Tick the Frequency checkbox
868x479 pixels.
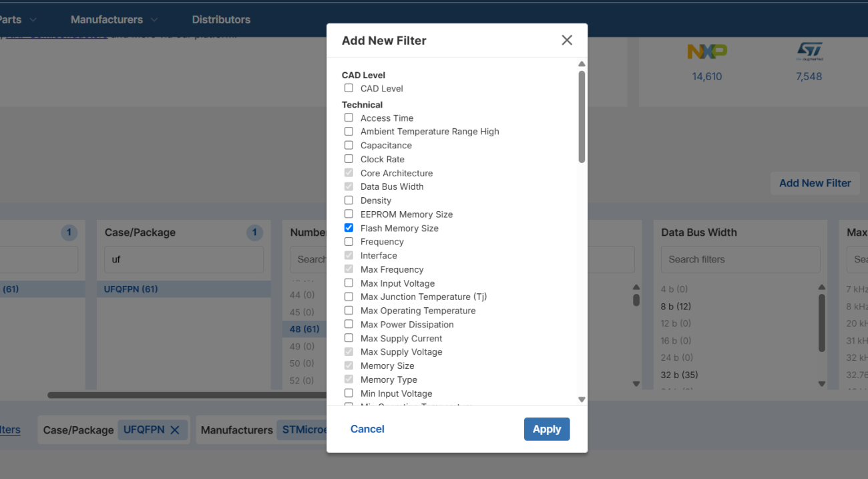[x=349, y=242]
